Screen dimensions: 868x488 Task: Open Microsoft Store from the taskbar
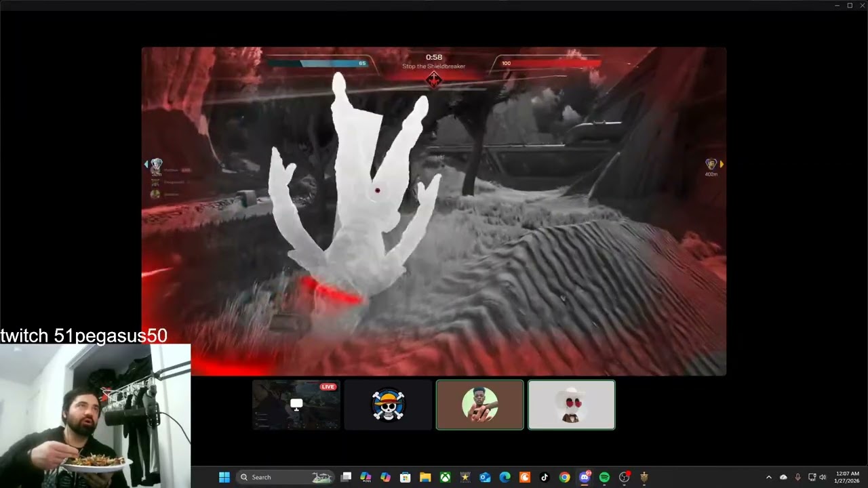coord(406,477)
